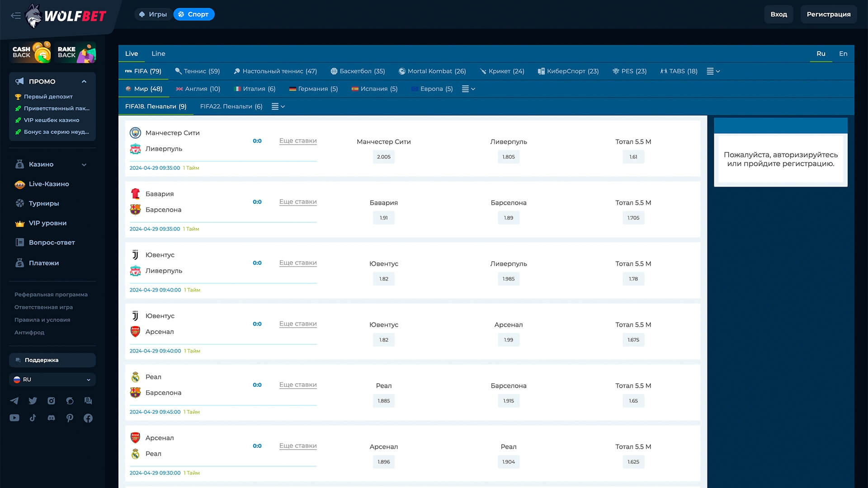The height and width of the screenshot is (488, 868).
Task: Select Тотал 5.5 М odds 1.675
Action: point(633,340)
